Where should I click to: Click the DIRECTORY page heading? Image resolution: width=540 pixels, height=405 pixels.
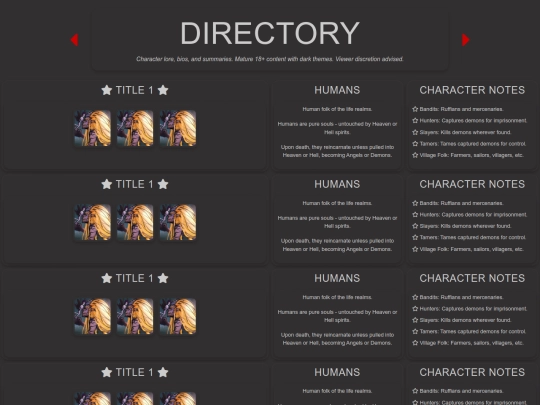(270, 33)
